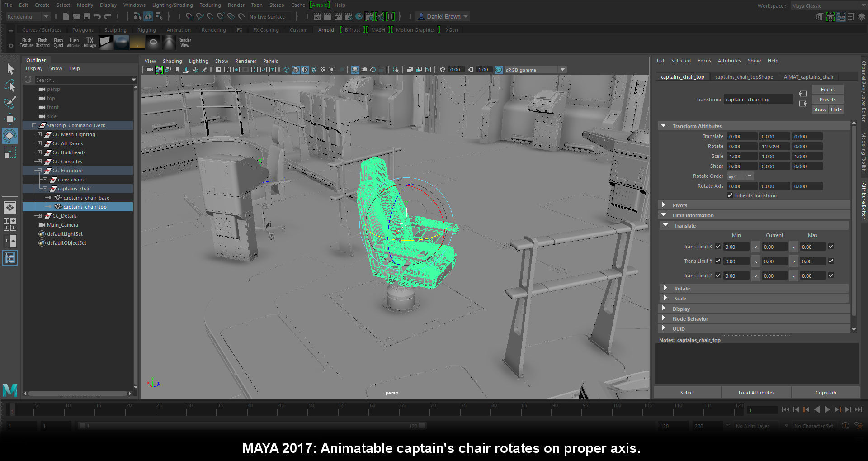This screenshot has width=868, height=461.
Task: Open the AIMAT_captains_chair tab
Action: (x=808, y=77)
